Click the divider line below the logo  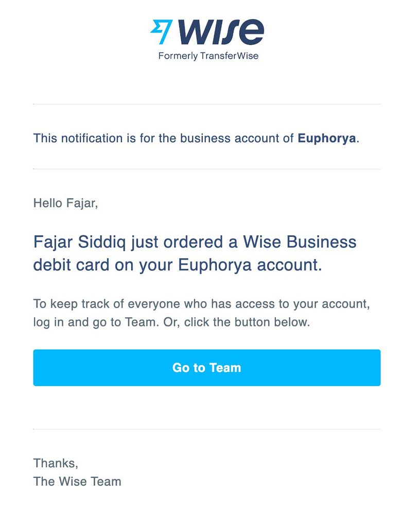click(x=207, y=105)
